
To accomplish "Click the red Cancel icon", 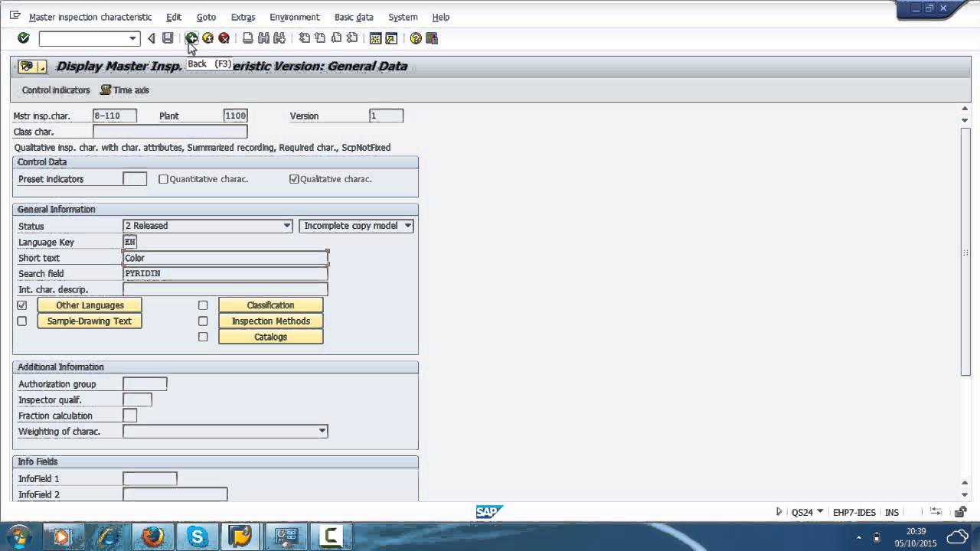I will pos(224,38).
